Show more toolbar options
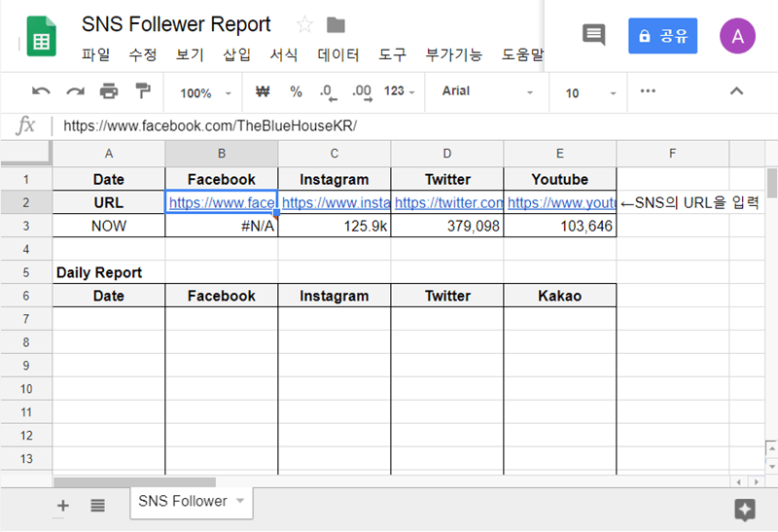The width and height of the screenshot is (778, 532). coord(648,90)
